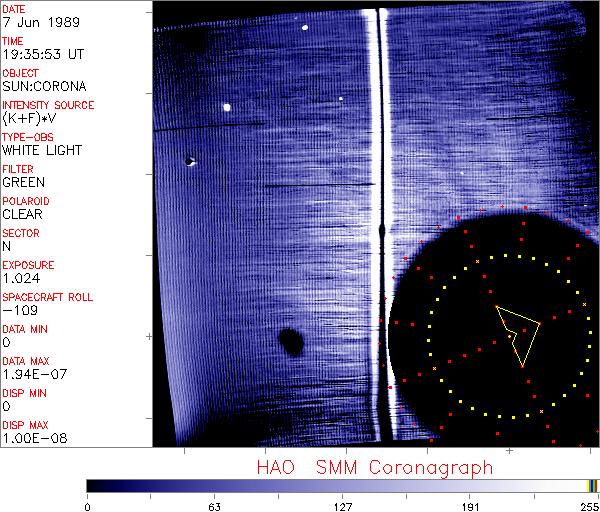This screenshot has width=600, height=512.
Task: Click the bright white square spot at upper left
Action: 228,107
